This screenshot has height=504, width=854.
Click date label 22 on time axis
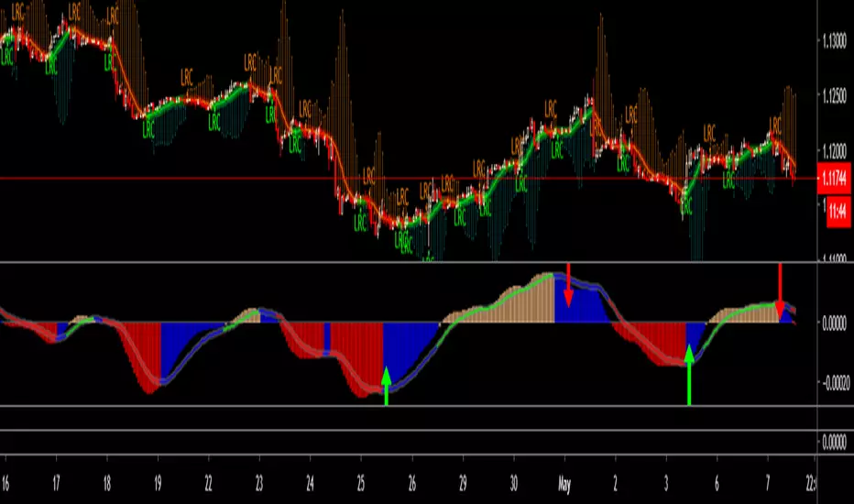pos(208,483)
